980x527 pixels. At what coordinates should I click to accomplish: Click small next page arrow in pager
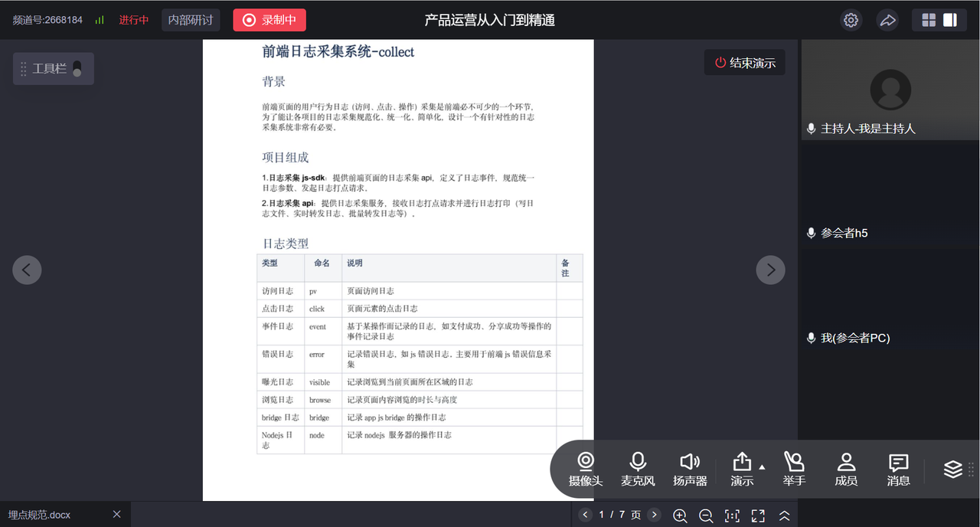654,515
